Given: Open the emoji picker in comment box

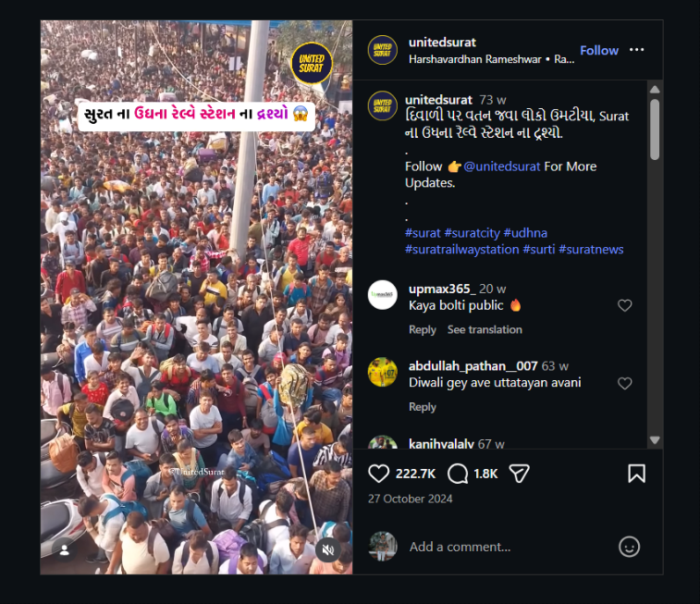Looking at the screenshot, I should (629, 547).
